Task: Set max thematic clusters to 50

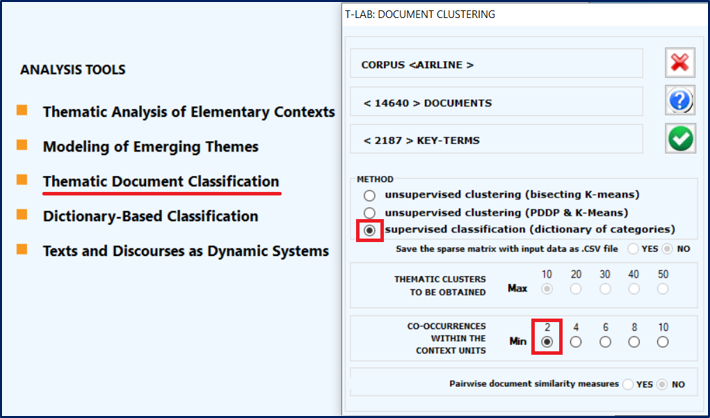Action: click(663, 288)
